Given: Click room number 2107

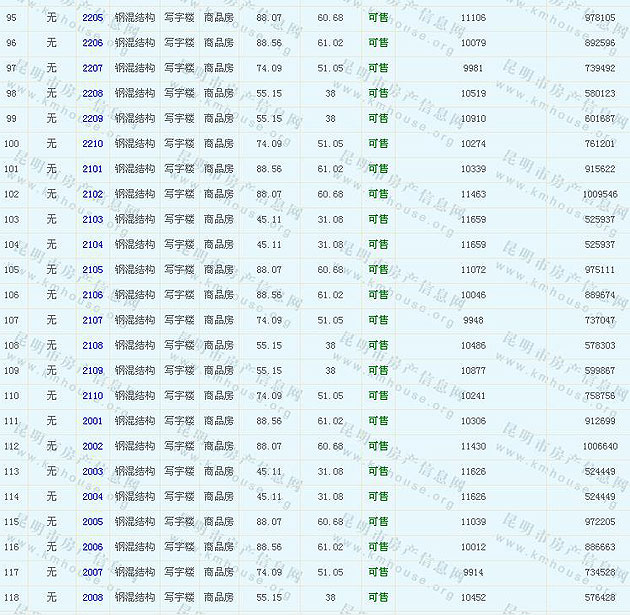Looking at the screenshot, I should (x=92, y=320).
